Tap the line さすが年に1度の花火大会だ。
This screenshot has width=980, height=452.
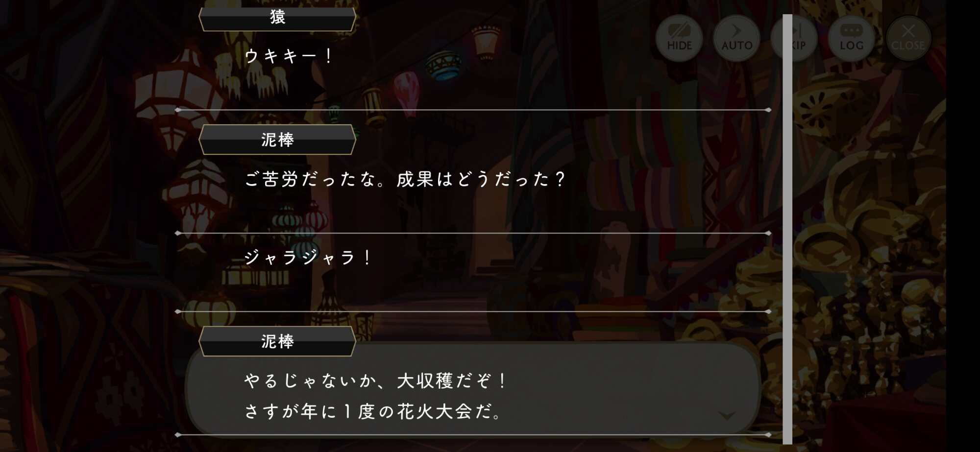(x=373, y=411)
